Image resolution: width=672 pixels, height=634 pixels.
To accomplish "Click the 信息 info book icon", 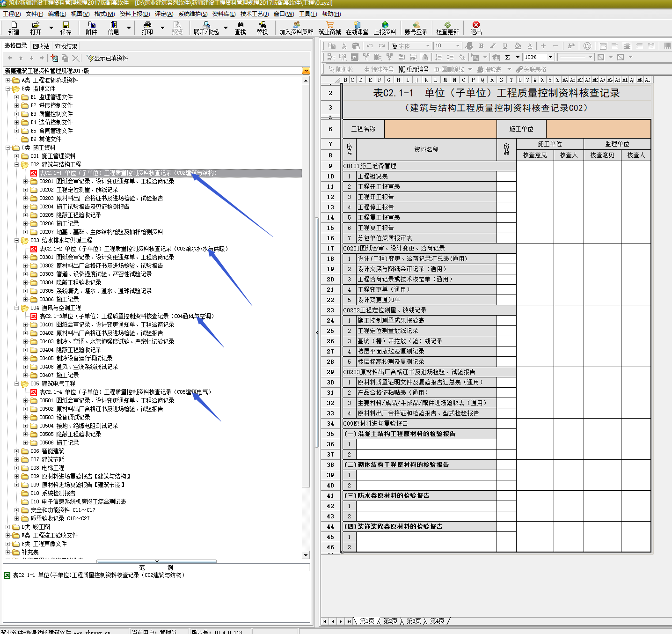I will (113, 28).
